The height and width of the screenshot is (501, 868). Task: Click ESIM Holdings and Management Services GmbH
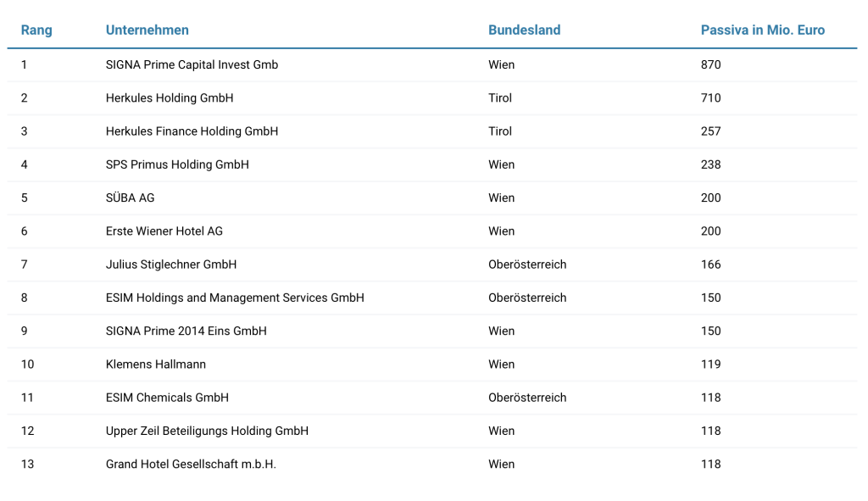click(235, 298)
